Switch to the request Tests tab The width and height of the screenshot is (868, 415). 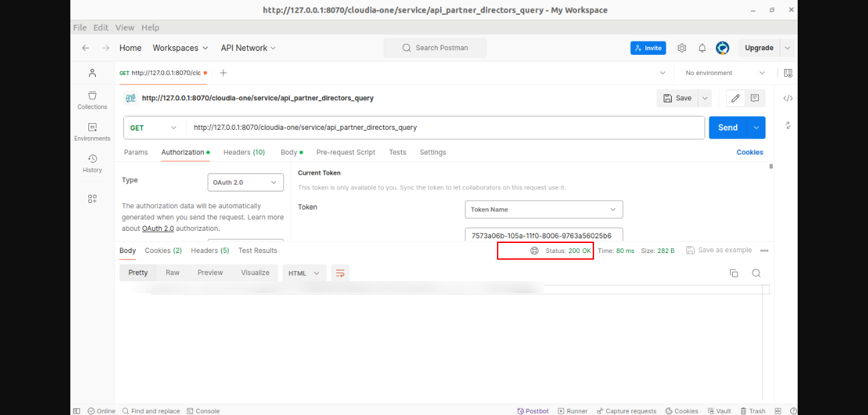pos(398,153)
